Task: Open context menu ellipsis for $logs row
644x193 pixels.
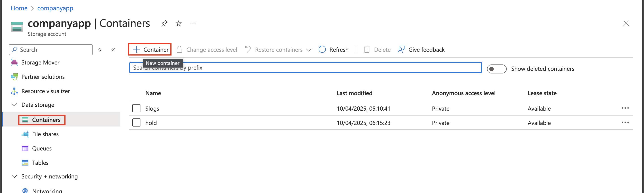Action: (x=625, y=108)
